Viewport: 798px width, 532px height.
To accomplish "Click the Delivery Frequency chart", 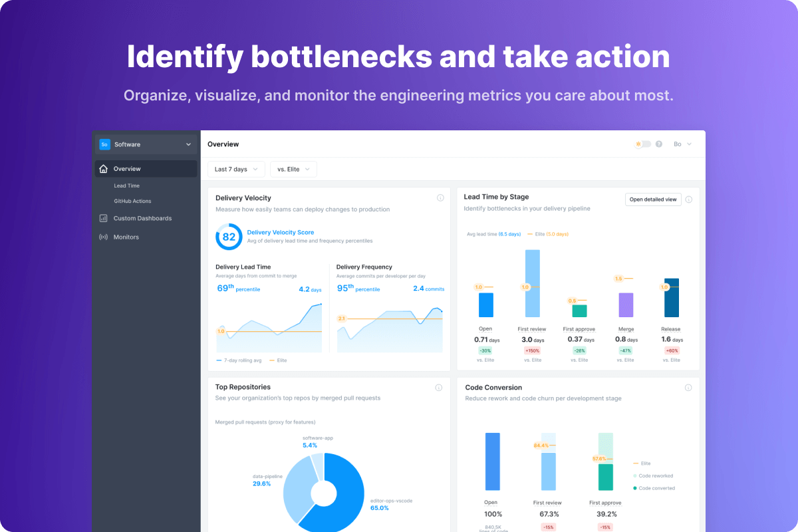I will coord(390,329).
